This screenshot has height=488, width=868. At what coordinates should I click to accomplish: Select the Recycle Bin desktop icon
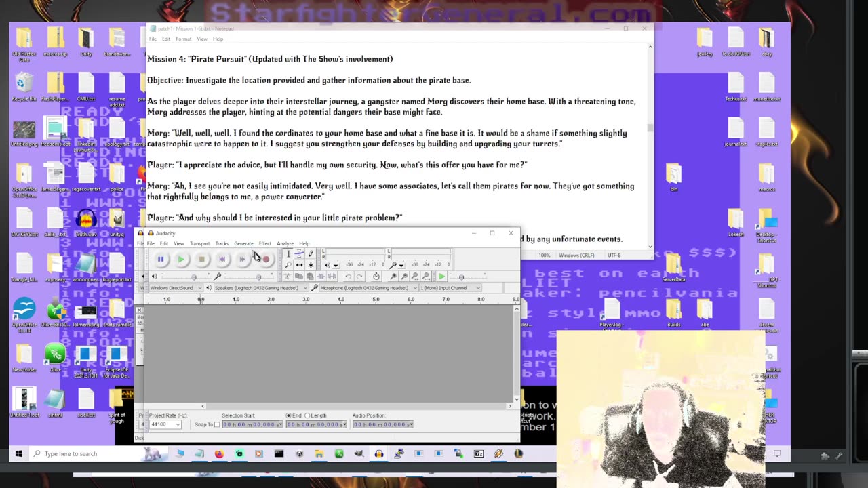click(24, 88)
